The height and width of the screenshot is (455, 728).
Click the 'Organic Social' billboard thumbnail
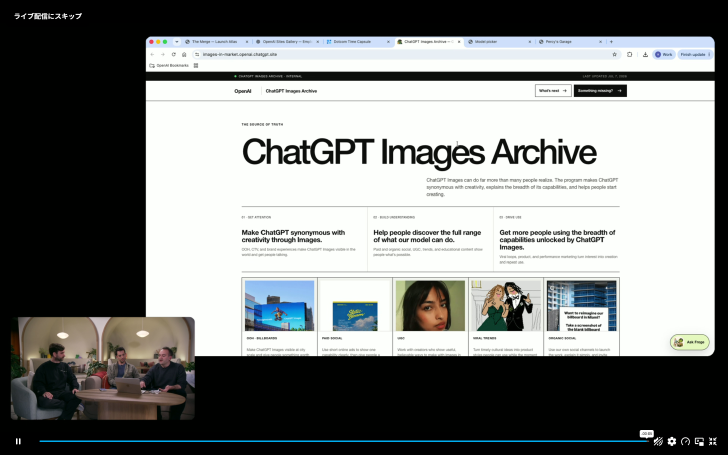click(x=582, y=306)
